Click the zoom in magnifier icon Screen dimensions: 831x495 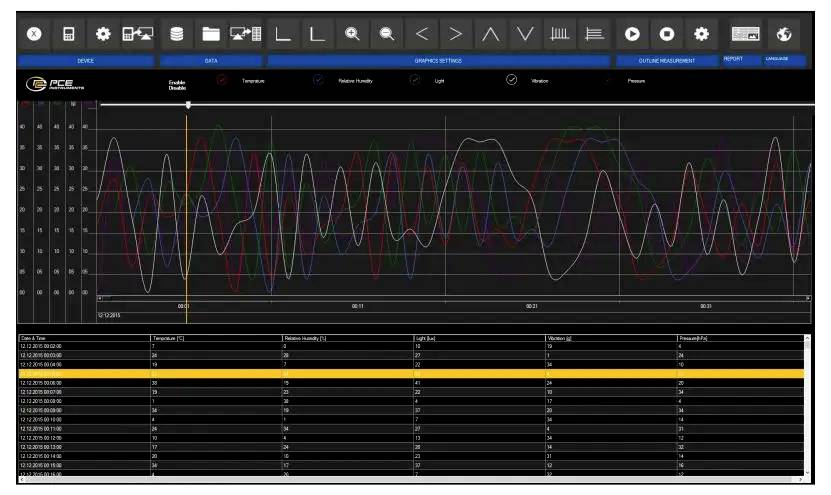pyautogui.click(x=352, y=34)
